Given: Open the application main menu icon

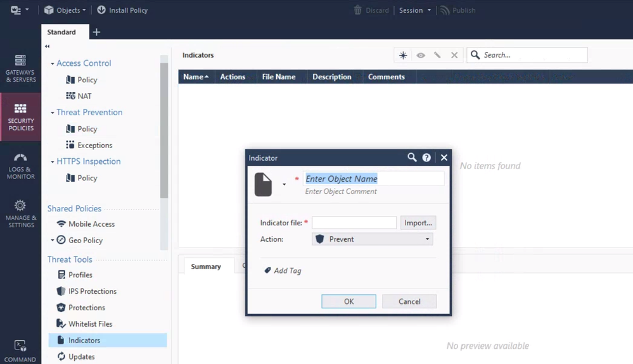Looking at the screenshot, I should coord(20,10).
